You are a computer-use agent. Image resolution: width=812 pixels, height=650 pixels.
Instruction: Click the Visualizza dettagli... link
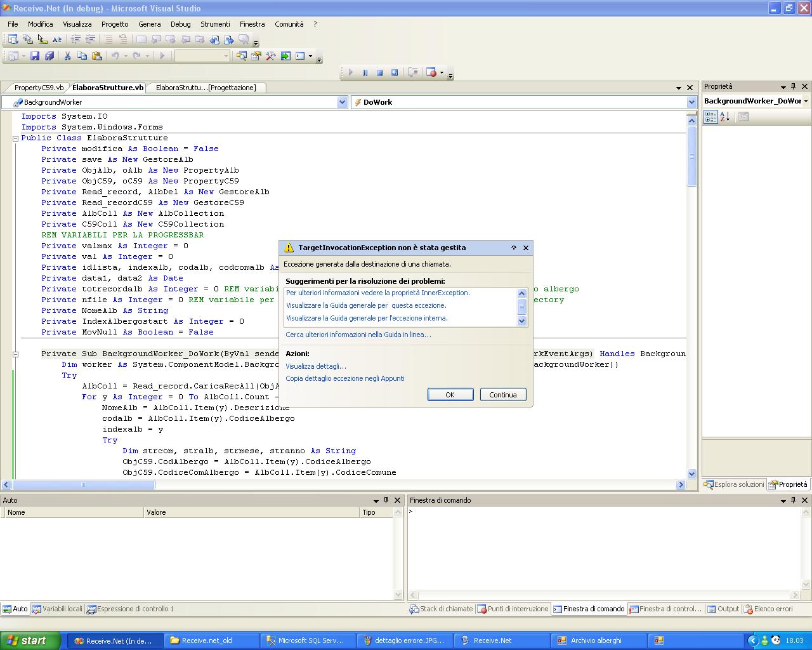316,366
